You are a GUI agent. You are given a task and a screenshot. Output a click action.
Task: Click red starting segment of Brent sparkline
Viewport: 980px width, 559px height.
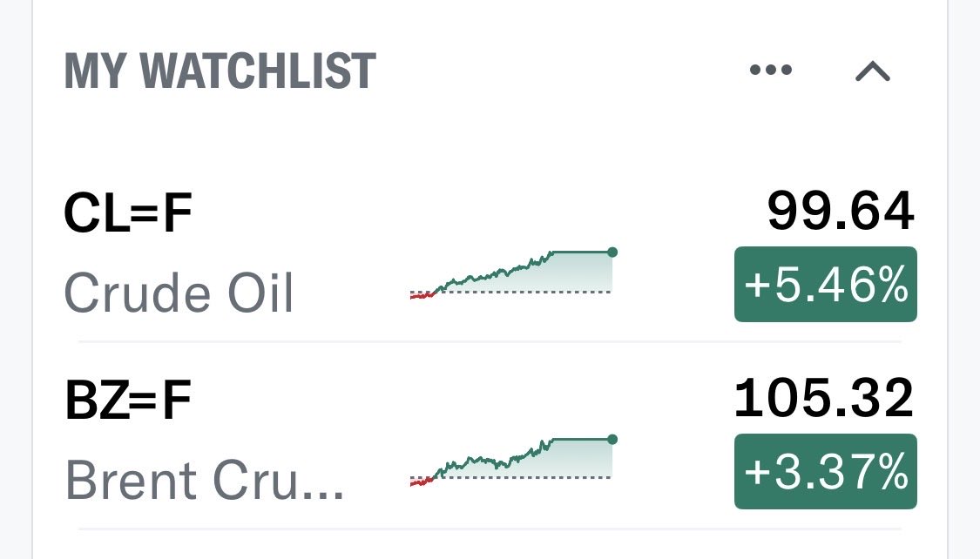click(x=421, y=482)
